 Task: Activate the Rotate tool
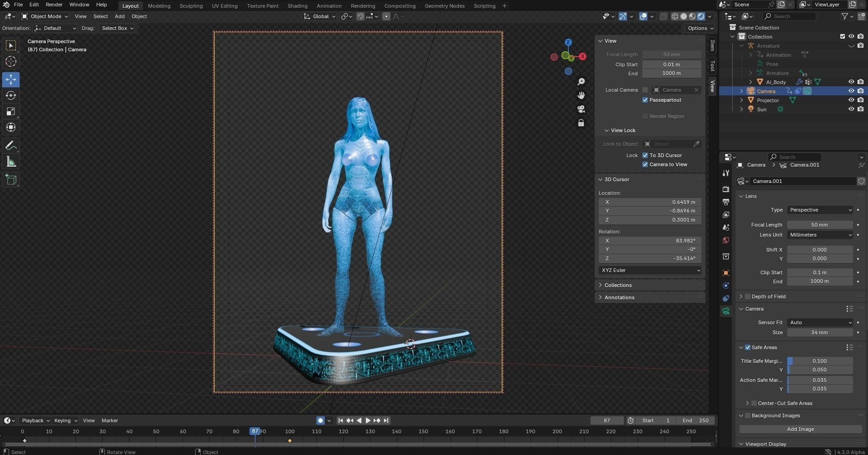coord(11,95)
